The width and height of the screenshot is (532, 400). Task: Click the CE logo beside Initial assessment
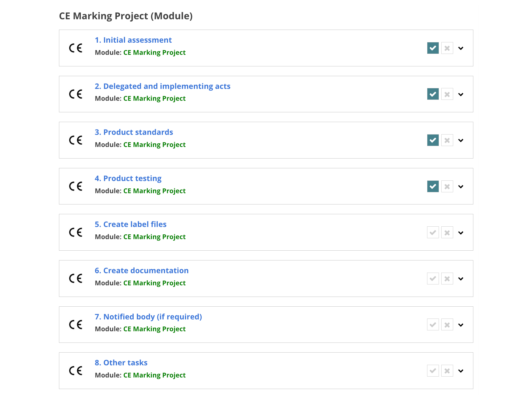point(76,48)
